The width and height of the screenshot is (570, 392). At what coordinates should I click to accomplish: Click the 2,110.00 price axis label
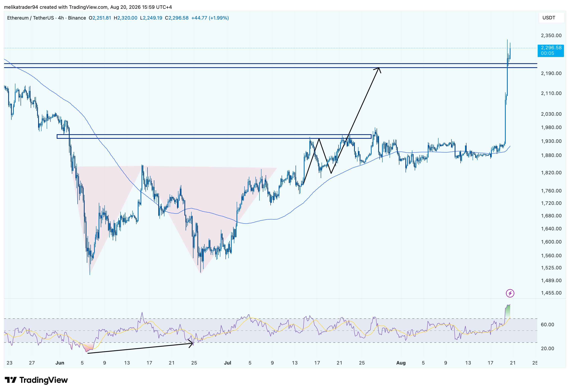click(551, 93)
